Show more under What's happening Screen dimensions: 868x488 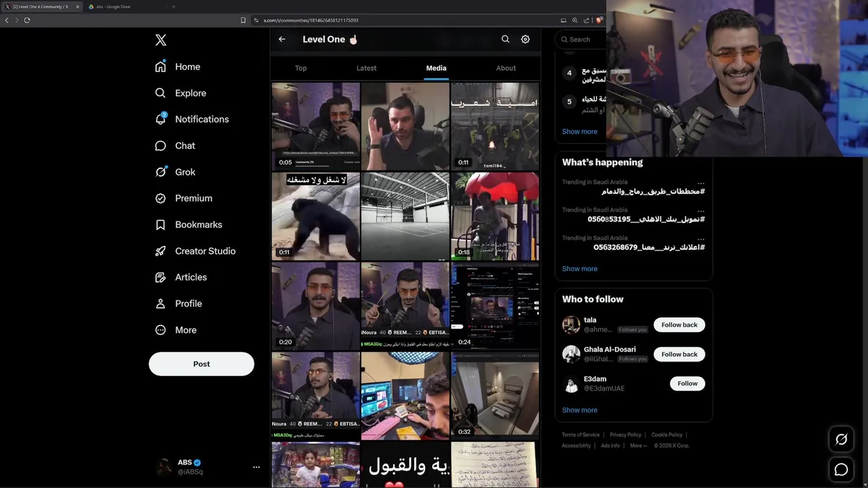coord(580,269)
